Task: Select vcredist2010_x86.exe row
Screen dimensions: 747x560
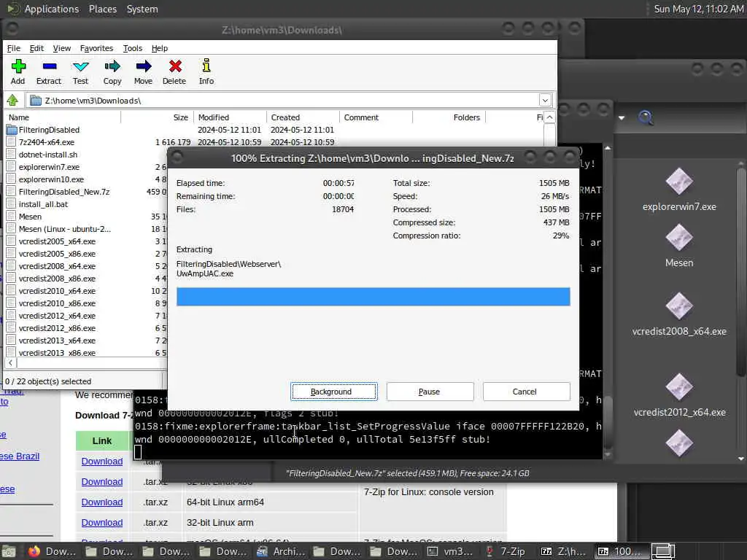Action: 57,303
